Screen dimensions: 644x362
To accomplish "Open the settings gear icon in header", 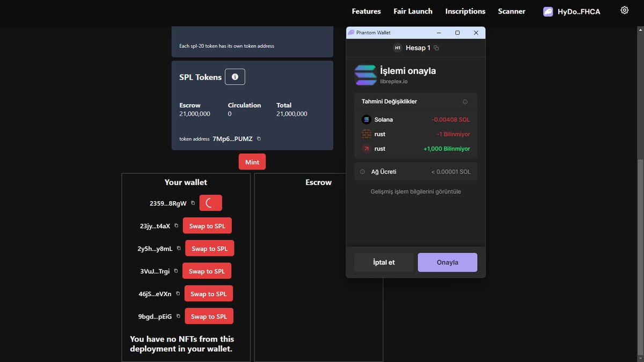I will point(624,10).
